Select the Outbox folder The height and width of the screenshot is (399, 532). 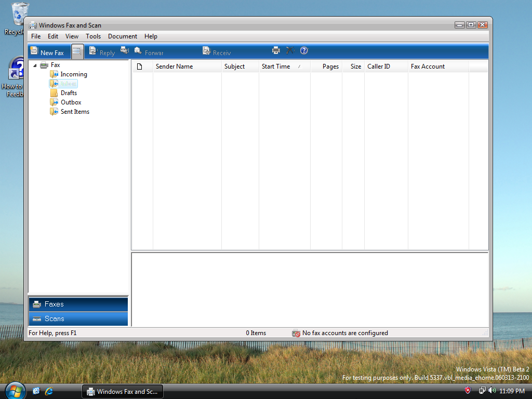71,102
